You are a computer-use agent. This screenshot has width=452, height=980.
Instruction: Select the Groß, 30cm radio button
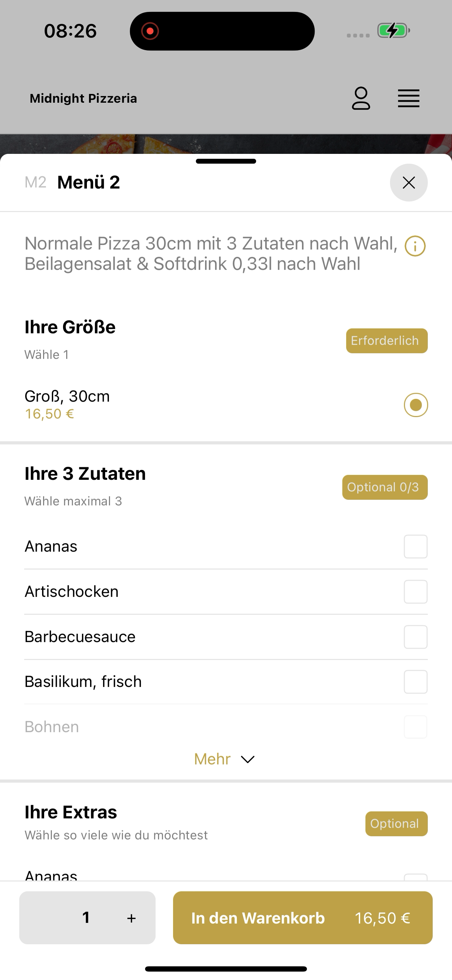pyautogui.click(x=416, y=405)
